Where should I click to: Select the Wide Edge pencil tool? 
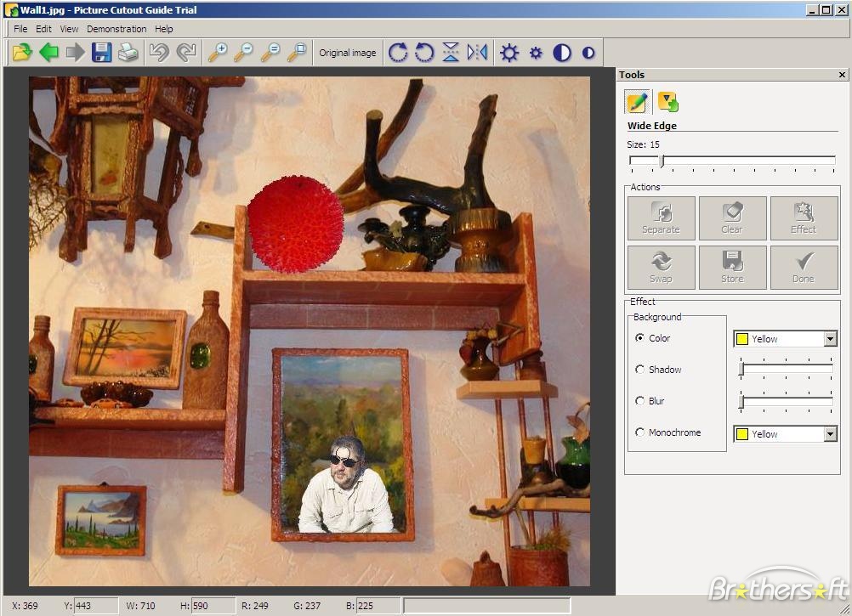click(637, 103)
